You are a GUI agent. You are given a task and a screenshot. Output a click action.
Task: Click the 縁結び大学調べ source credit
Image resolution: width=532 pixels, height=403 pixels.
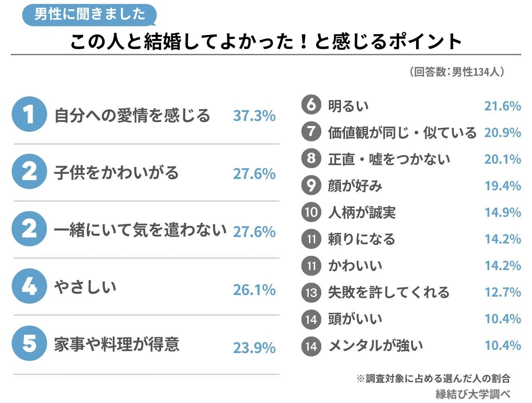tap(473, 394)
